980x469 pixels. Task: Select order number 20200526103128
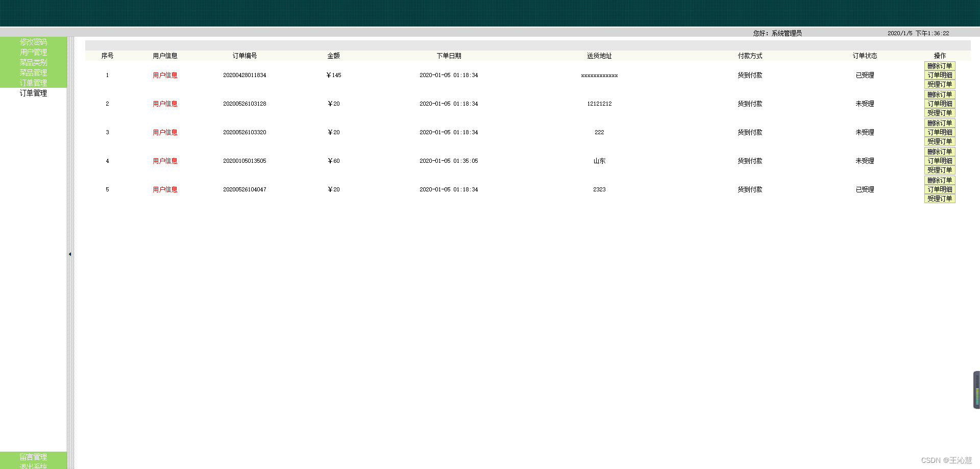click(244, 104)
